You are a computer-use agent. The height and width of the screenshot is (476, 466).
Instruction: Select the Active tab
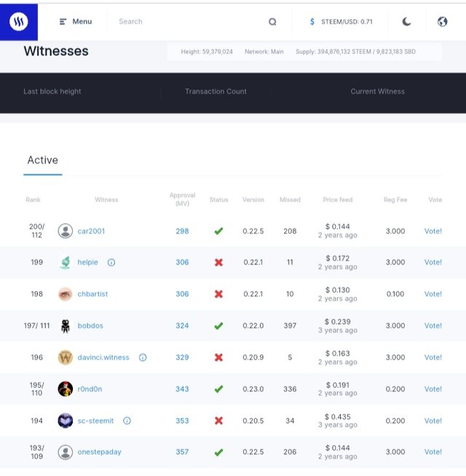pyautogui.click(x=43, y=160)
